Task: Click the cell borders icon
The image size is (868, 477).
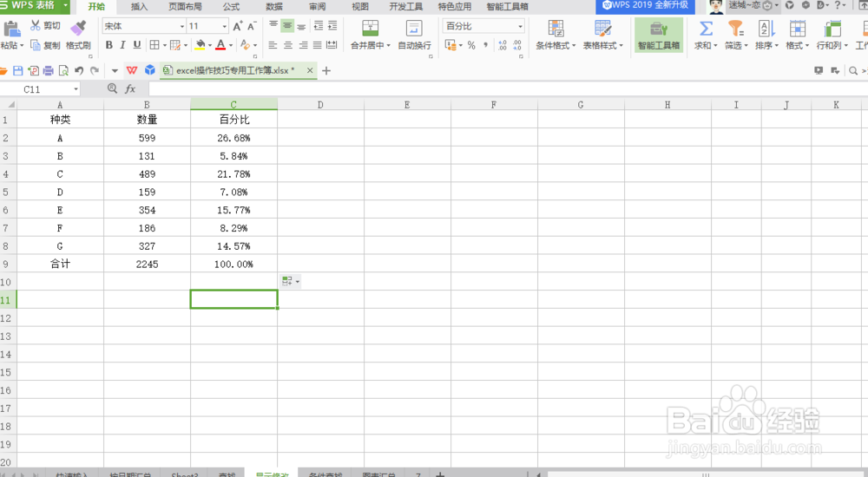Action: point(155,45)
